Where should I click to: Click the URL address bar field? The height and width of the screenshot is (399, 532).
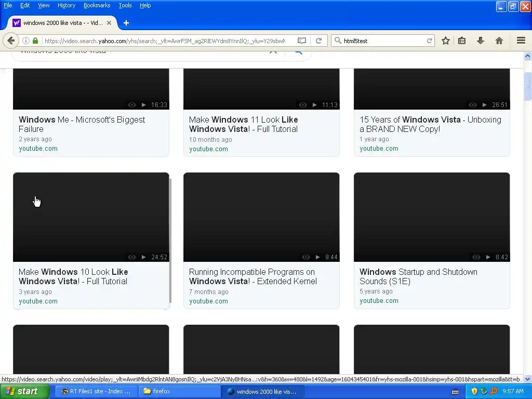(x=165, y=41)
